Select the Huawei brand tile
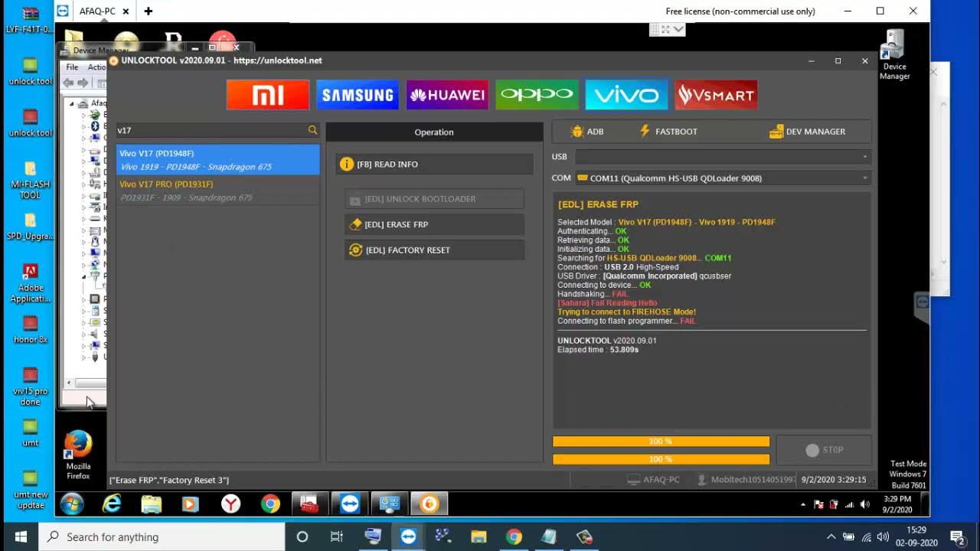 click(x=447, y=95)
